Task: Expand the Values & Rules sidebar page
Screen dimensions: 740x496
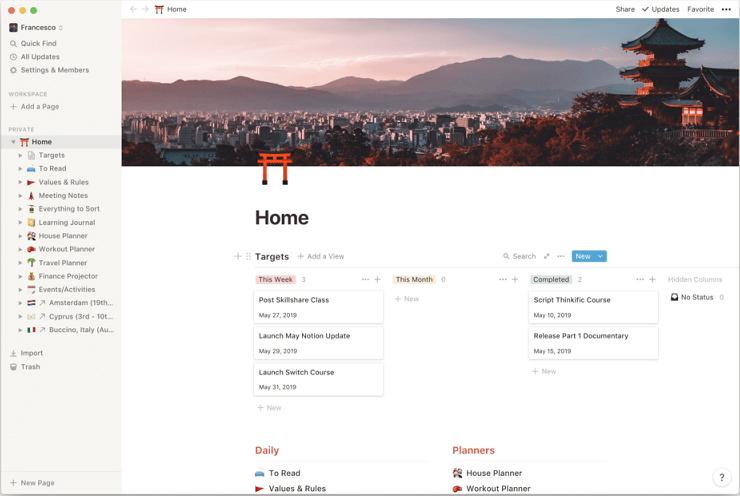Action: (20, 182)
